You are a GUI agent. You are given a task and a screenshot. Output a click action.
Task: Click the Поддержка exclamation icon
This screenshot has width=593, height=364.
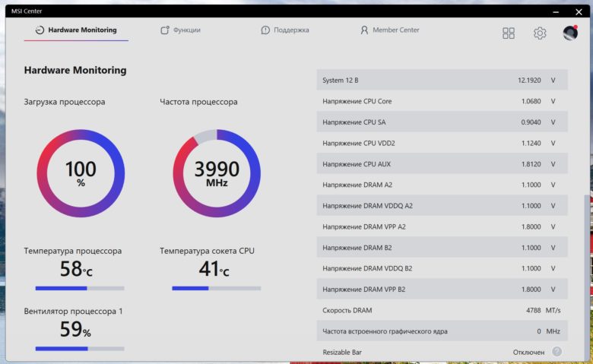pyautogui.click(x=265, y=30)
